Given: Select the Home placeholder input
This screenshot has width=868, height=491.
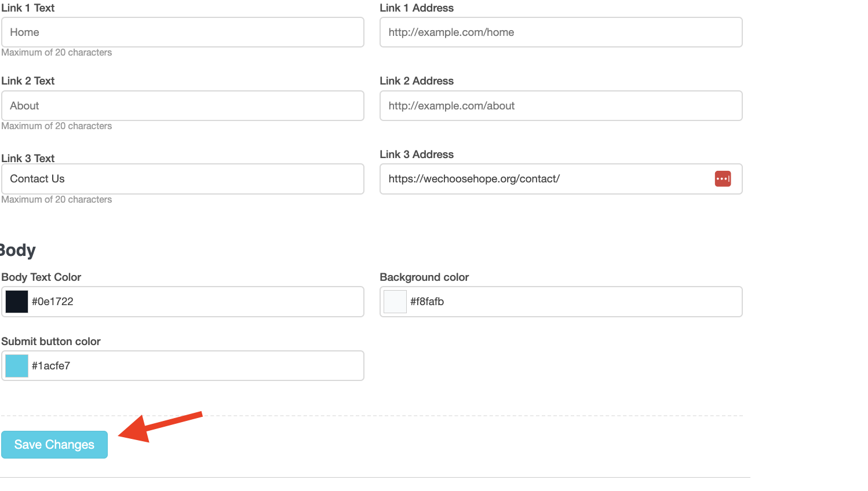Looking at the screenshot, I should pyautogui.click(x=183, y=32).
